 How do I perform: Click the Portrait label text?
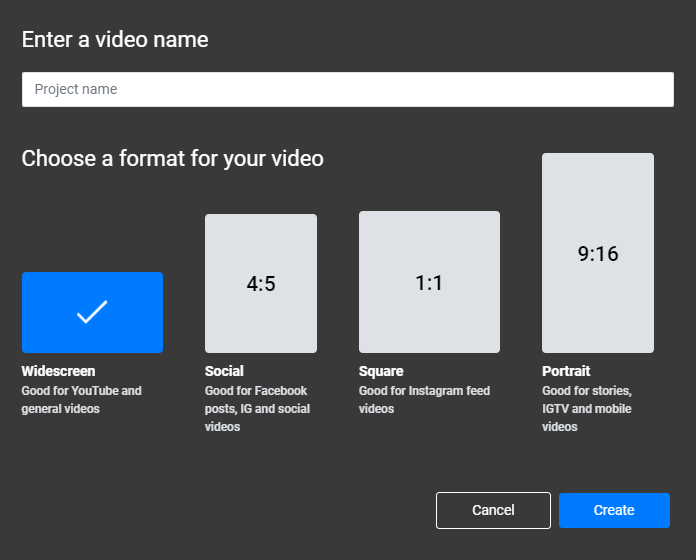coord(566,371)
